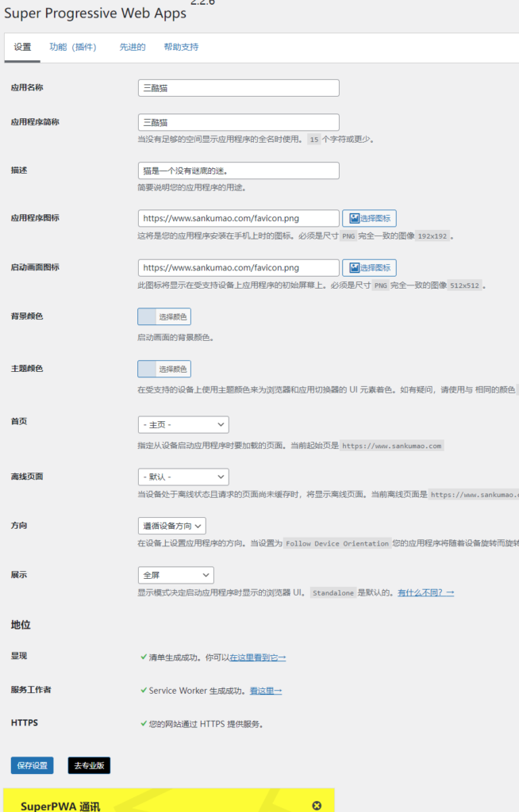This screenshot has width=519, height=812.
Task: Dismiss the SuperPWA 通讯 banner with the X icon
Action: point(317,805)
